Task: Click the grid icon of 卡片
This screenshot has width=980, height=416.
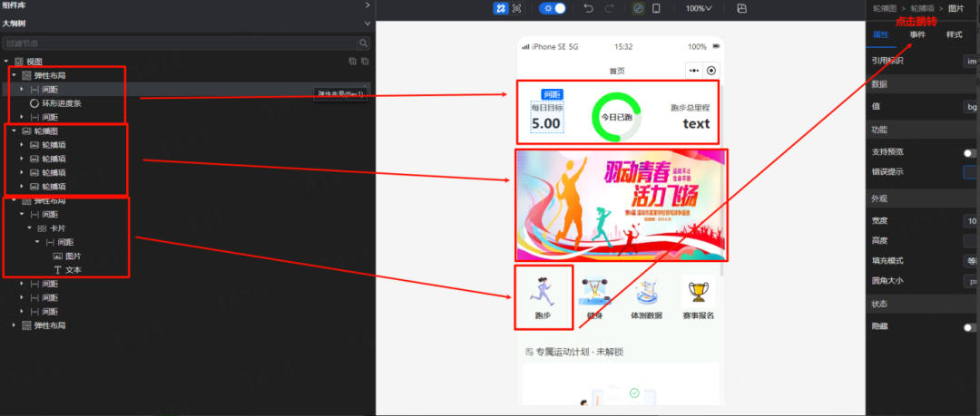Action: [42, 228]
